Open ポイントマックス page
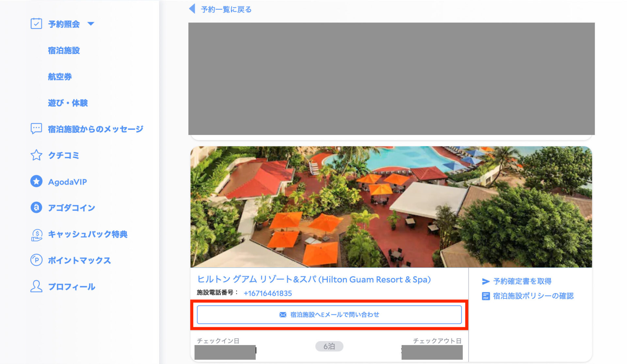Viewport: 627px width, 364px height. [79, 260]
